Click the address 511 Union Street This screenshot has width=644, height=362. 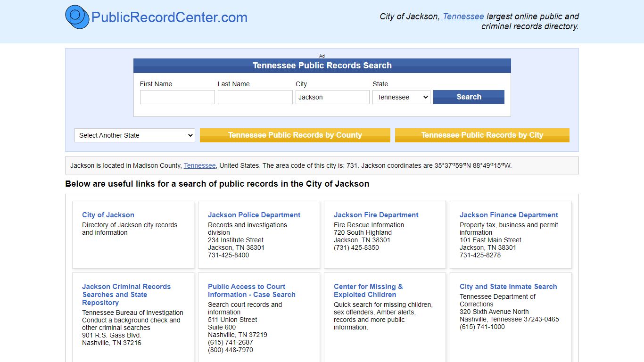click(232, 320)
